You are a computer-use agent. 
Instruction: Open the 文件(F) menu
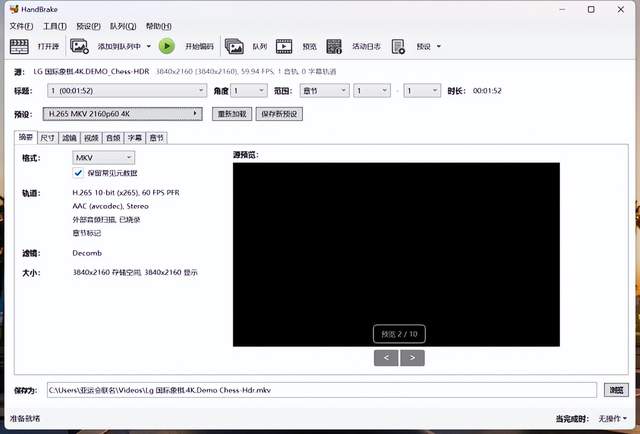coord(21,26)
